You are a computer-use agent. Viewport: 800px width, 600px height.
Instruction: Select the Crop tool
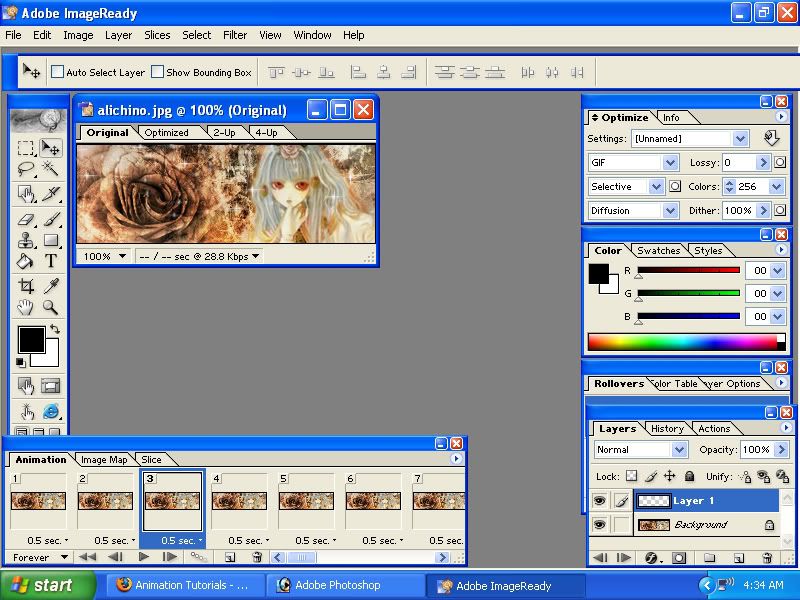tap(26, 286)
